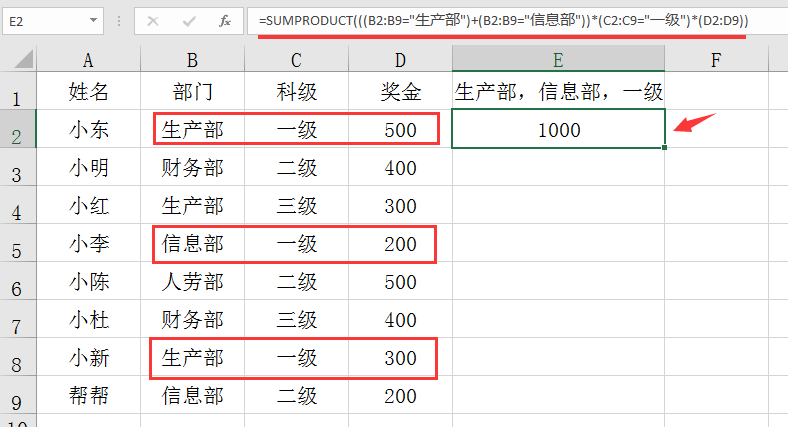Click the 部门 header cell

pos(192,91)
